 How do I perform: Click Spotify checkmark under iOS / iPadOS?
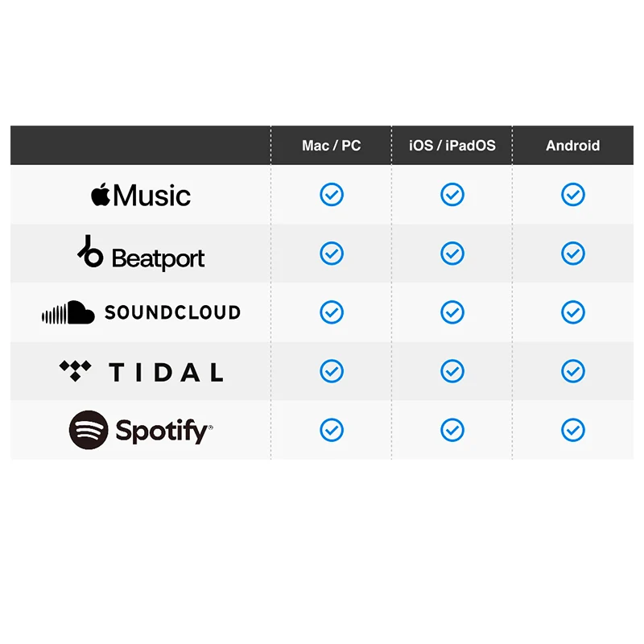[452, 430]
